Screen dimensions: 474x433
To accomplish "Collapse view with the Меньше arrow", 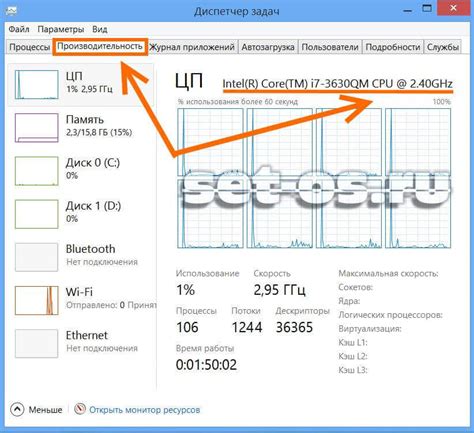I will [17, 409].
